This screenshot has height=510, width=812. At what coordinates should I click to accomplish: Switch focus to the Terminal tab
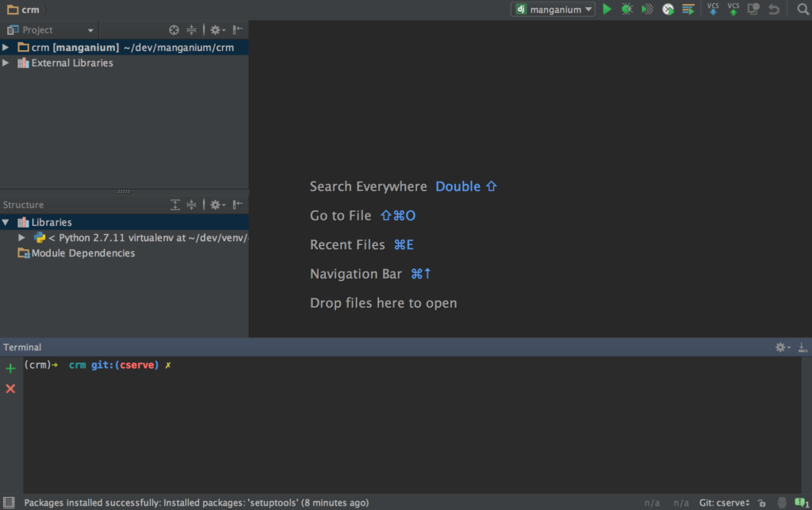point(21,347)
